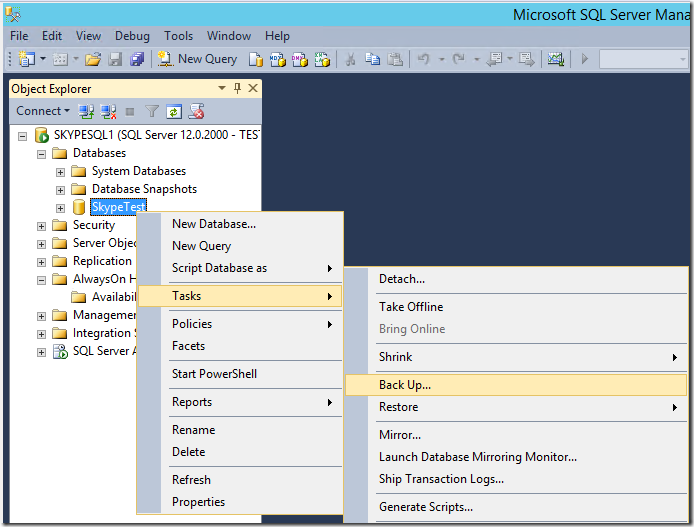Choose Properties from context menu

(241, 502)
